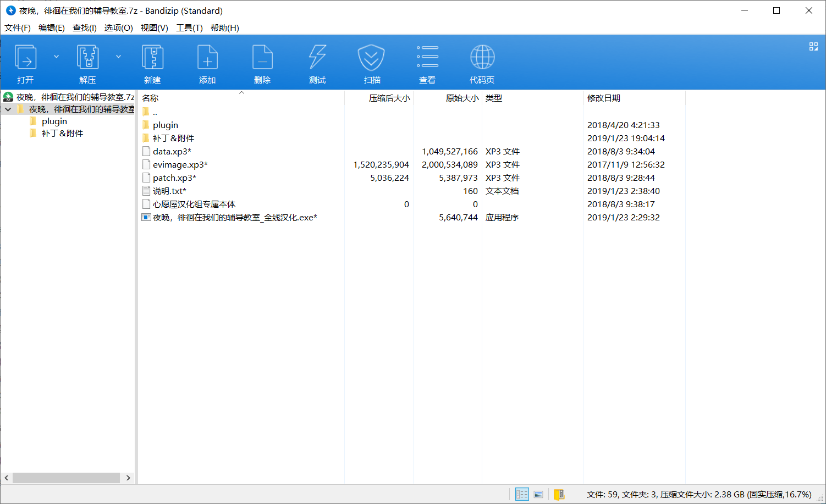Screen dimensions: 826x504
Task: Expand the dropdown arrow next to Open
Action: [56, 57]
